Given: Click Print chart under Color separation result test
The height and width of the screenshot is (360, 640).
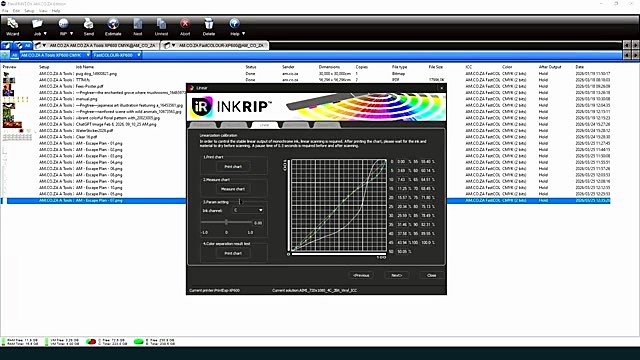Looking at the screenshot, I should click(x=233, y=253).
